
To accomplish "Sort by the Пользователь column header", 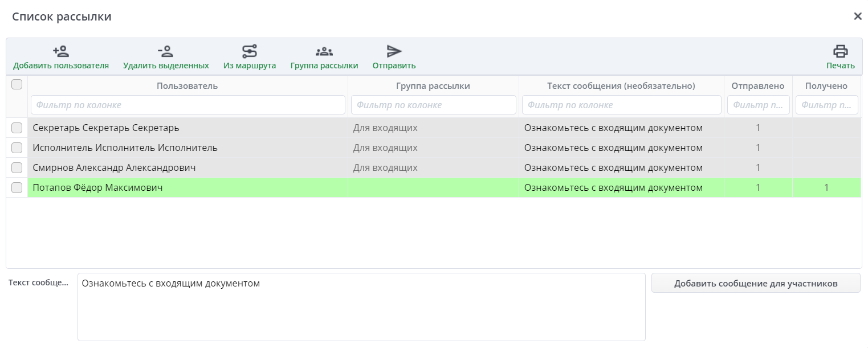I will [x=187, y=86].
